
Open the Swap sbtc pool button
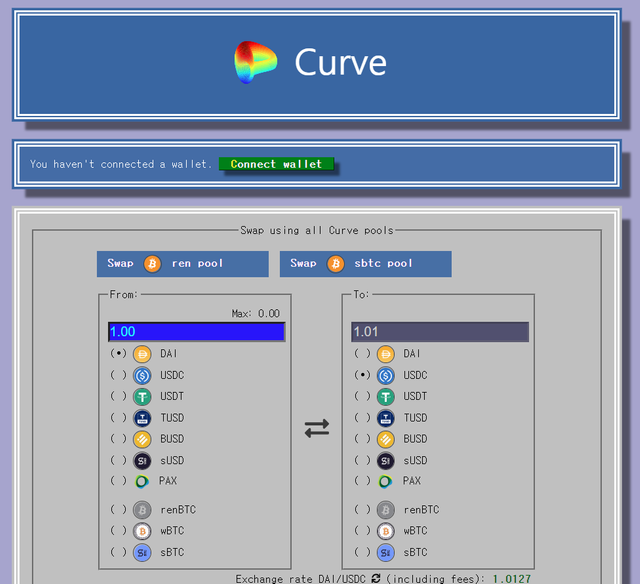366,264
